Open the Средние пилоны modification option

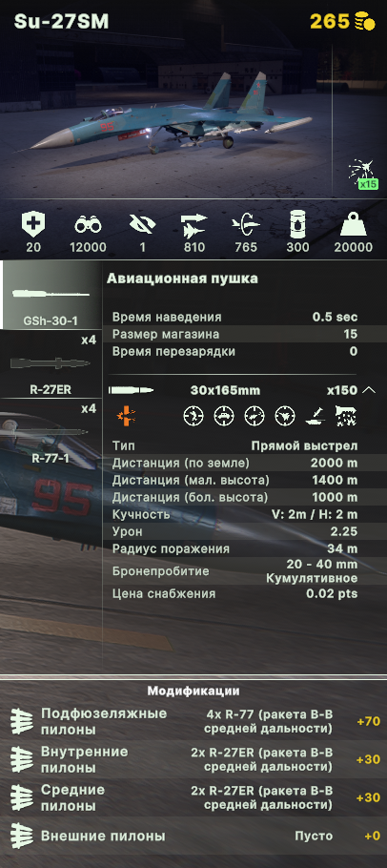point(193,797)
